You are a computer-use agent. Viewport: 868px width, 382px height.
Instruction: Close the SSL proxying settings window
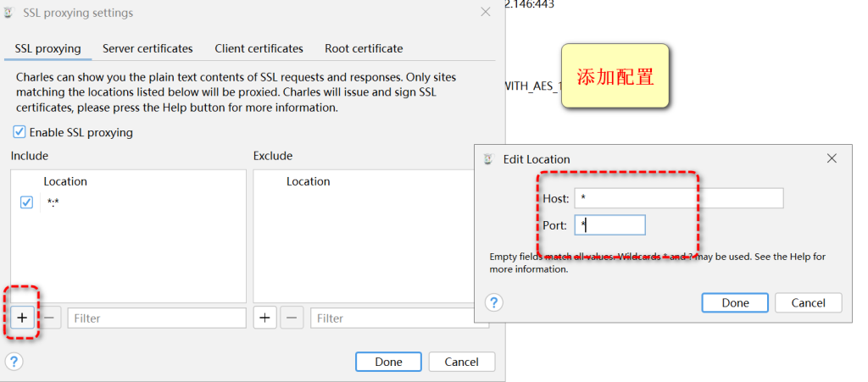pyautogui.click(x=485, y=13)
